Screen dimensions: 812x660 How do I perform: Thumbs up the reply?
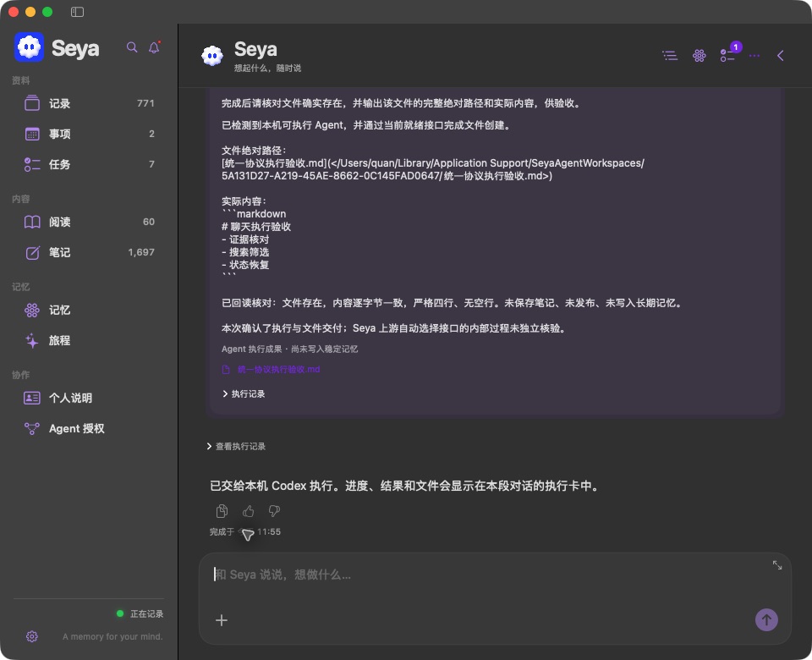248,511
